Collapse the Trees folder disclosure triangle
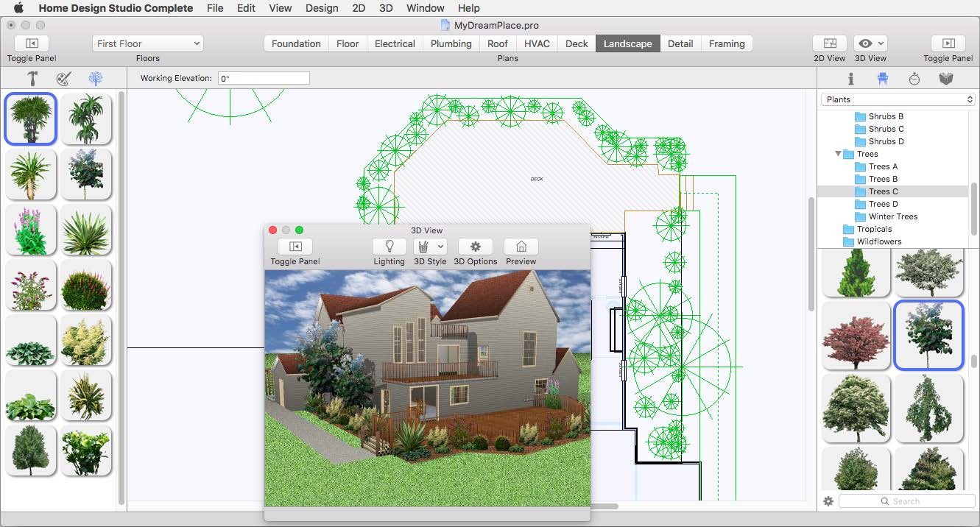Viewport: 980px width, 527px height. click(x=838, y=154)
